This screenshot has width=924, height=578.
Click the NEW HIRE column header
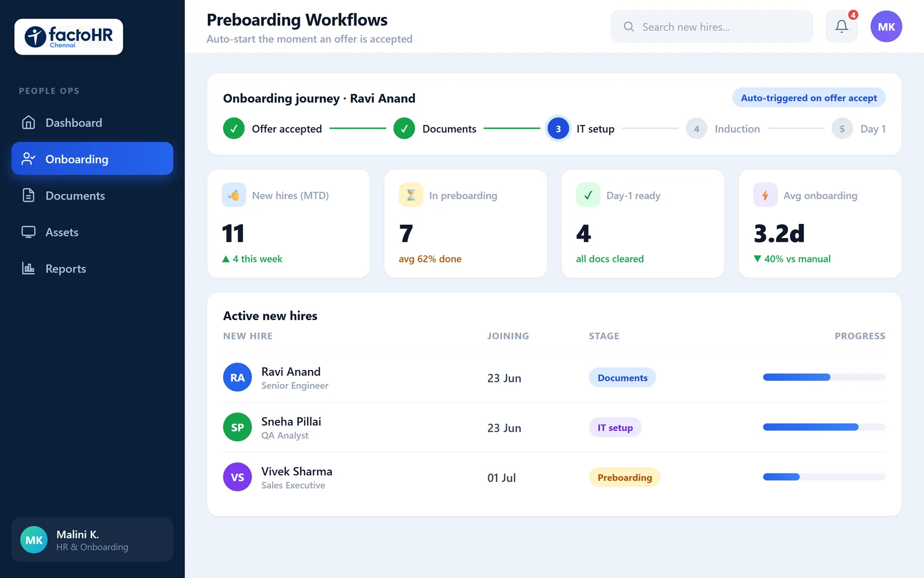coord(248,336)
